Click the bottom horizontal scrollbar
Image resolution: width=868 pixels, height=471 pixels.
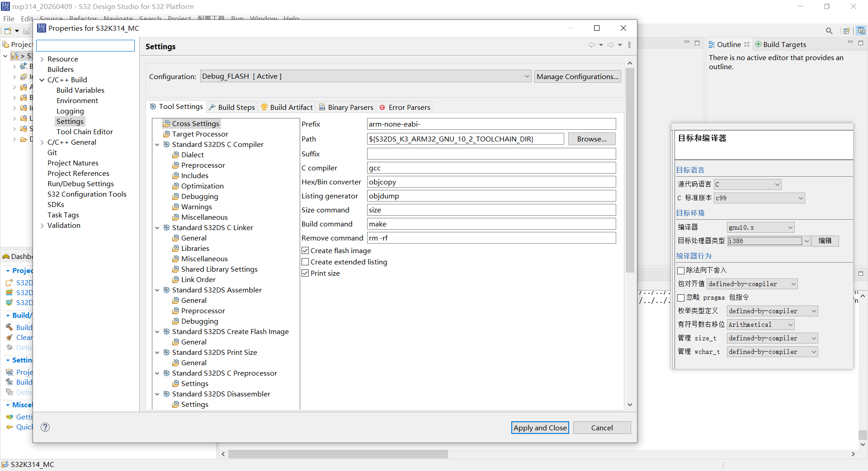pos(338,454)
